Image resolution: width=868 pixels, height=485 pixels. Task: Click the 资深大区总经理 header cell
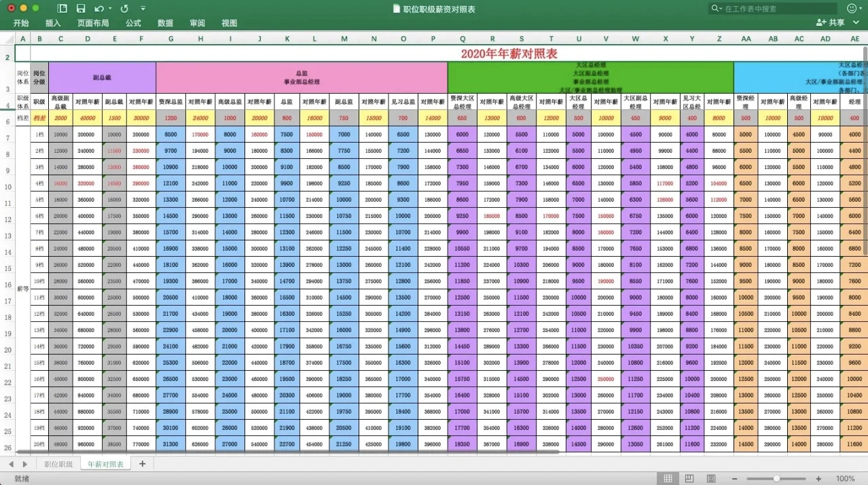click(x=463, y=102)
